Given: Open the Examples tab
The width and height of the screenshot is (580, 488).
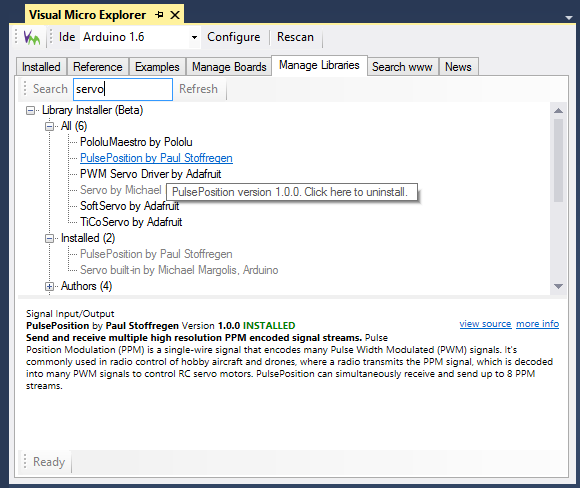Looking at the screenshot, I should click(x=157, y=67).
